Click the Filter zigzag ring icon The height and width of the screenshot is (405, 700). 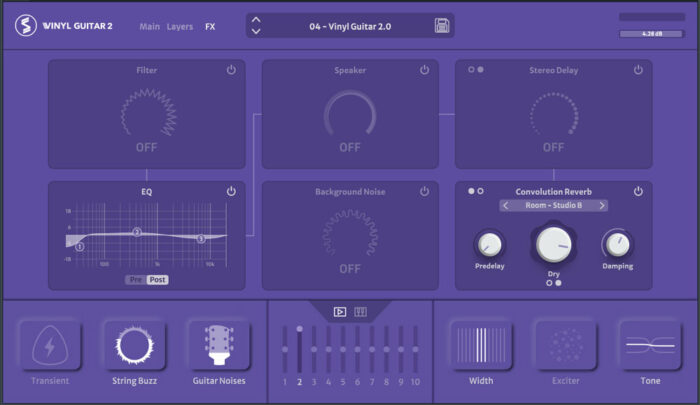148,113
